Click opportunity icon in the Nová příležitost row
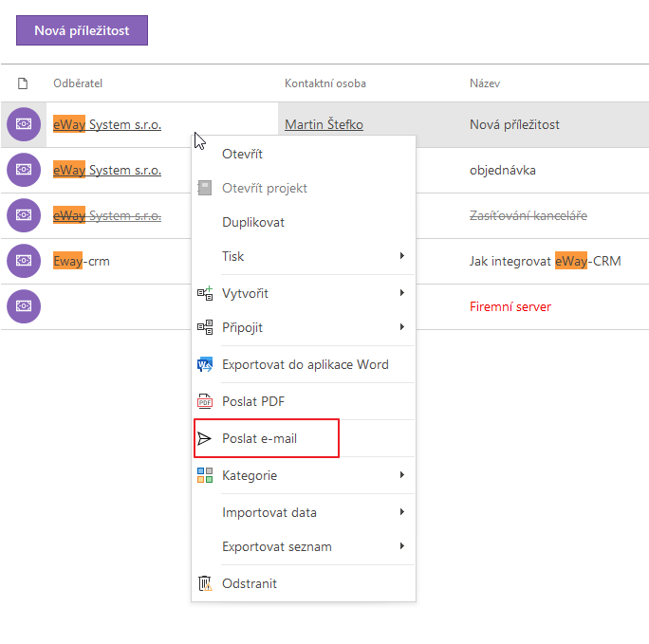 (24, 124)
